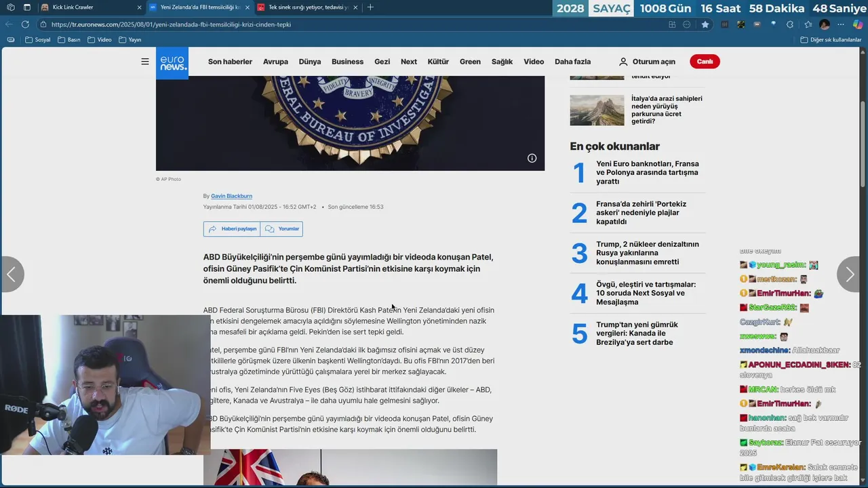Open Trump 2 nükleer denizaltı article
Viewport: 868px width, 488px height.
tap(647, 253)
